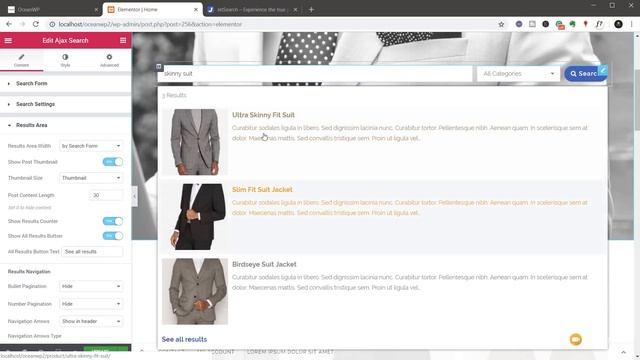Open the Slim Fit Suit Jacket result
The height and width of the screenshot is (360, 640).
262,190
